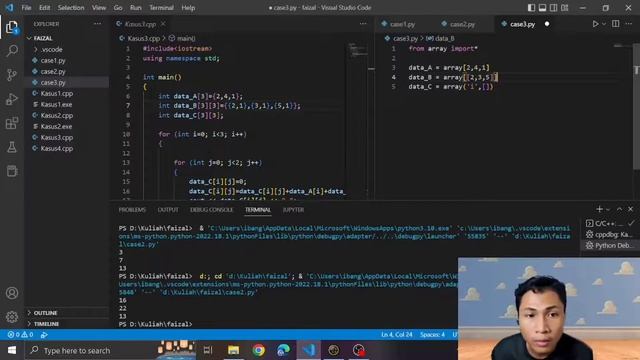This screenshot has width=640, height=360.
Task: Open the Help menu
Action: pyautogui.click(x=188, y=8)
